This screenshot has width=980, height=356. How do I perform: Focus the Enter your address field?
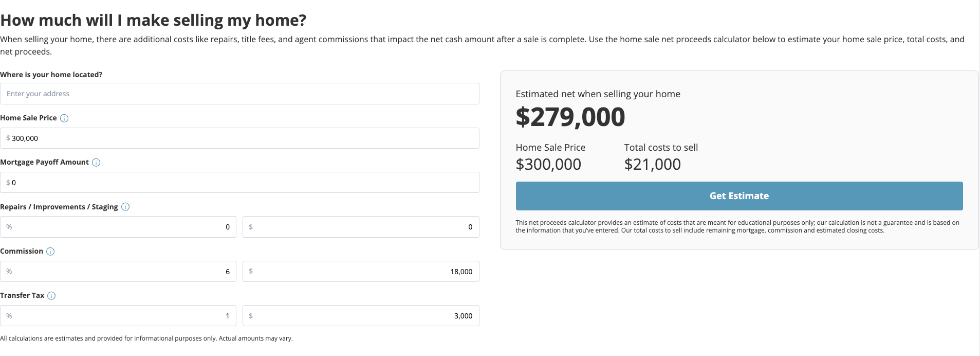(239, 94)
